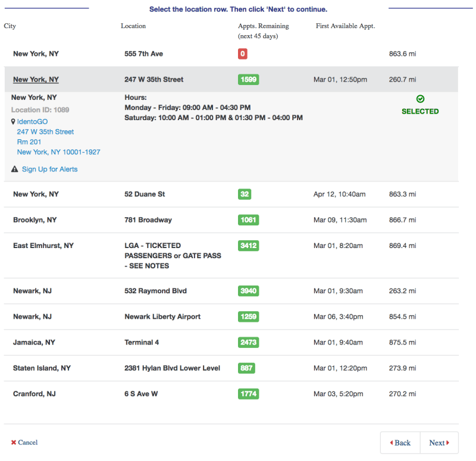Select the LGA ticketed passengers location

231,256
